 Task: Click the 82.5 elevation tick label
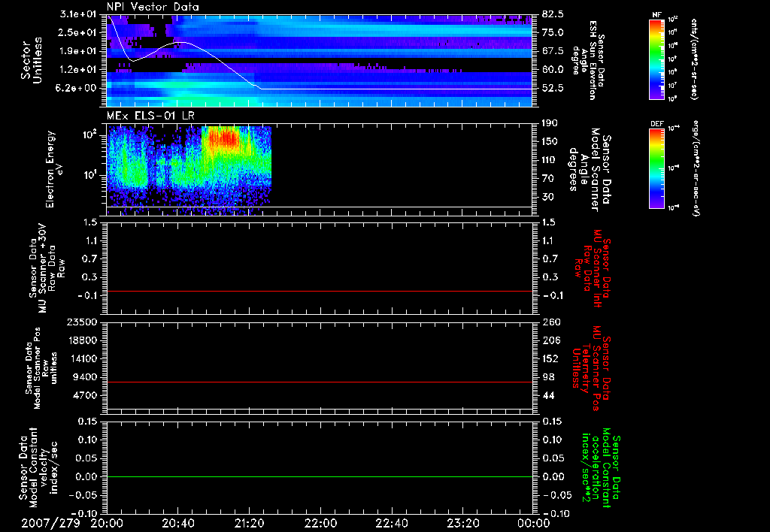[553, 14]
